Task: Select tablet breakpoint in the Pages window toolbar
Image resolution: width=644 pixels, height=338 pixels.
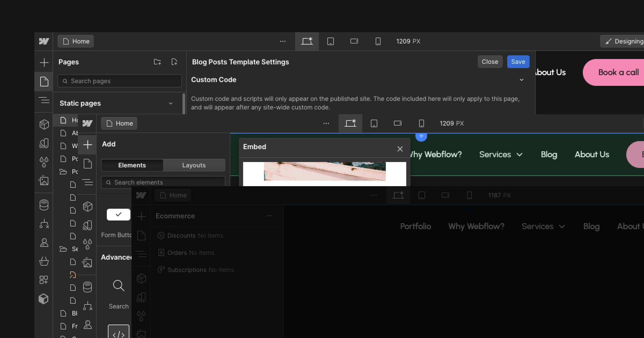Action: (x=331, y=41)
